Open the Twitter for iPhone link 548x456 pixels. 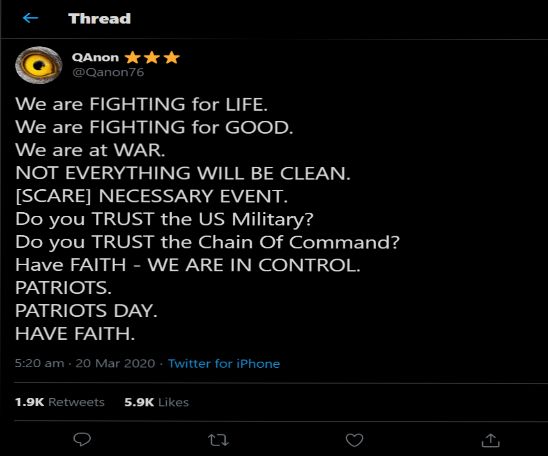tap(224, 363)
